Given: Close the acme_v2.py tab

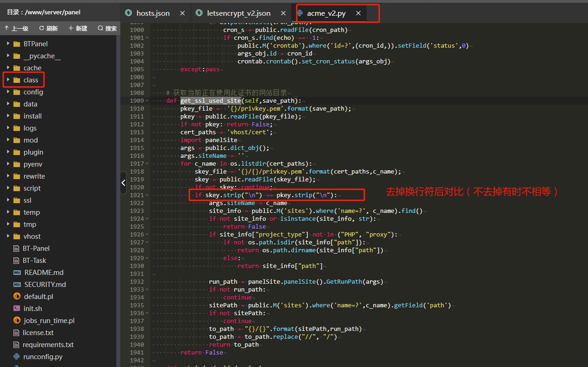Looking at the screenshot, I should (x=358, y=13).
